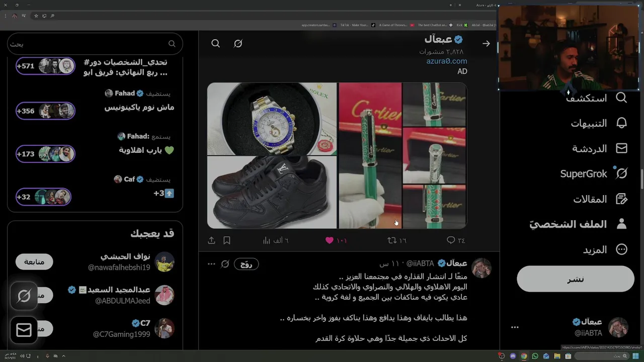The width and height of the screenshot is (644, 362).
Task: Click the taskbar search box
Action: coord(603,356)
